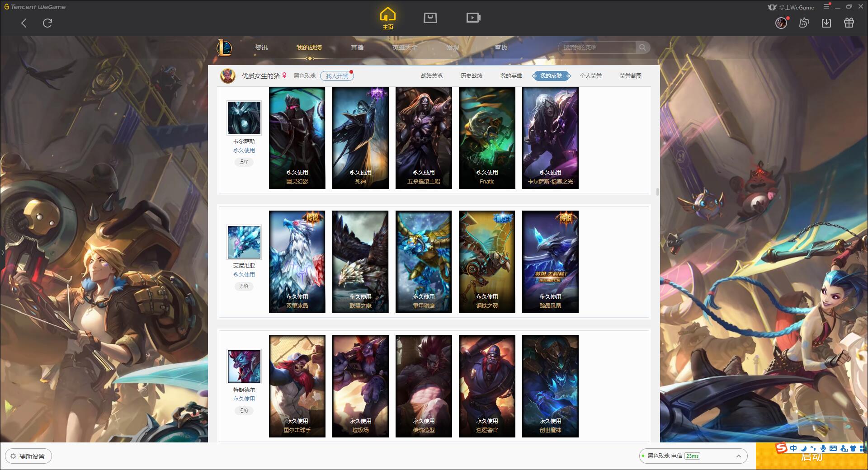
Task: Open the 传统造型 skin card
Action: [x=424, y=386]
